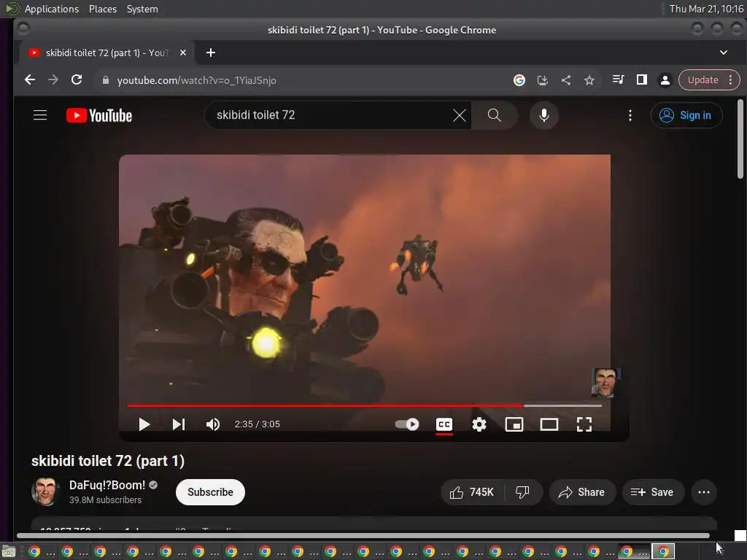The image size is (747, 560).
Task: Go back in browser history
Action: [x=29, y=80]
